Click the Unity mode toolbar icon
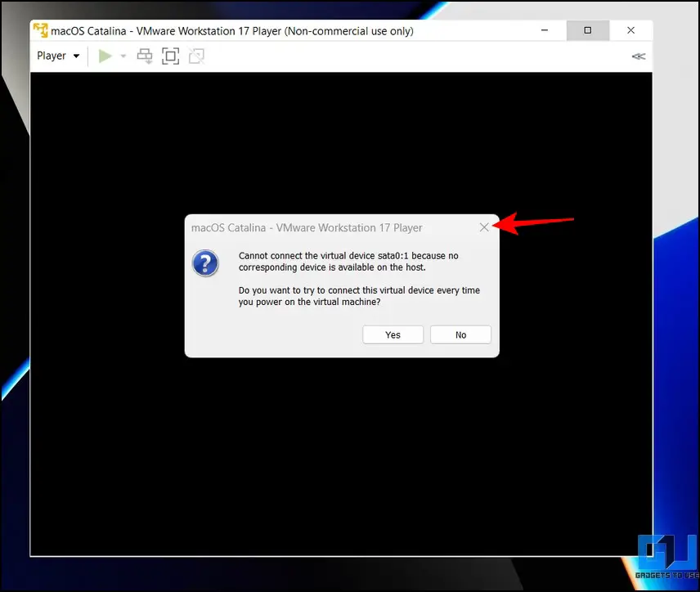 pyautogui.click(x=195, y=56)
